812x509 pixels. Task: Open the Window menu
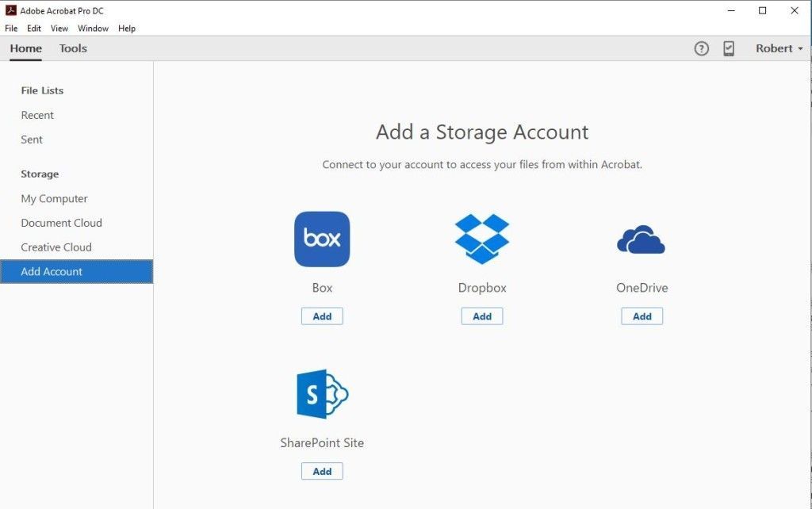(94, 29)
